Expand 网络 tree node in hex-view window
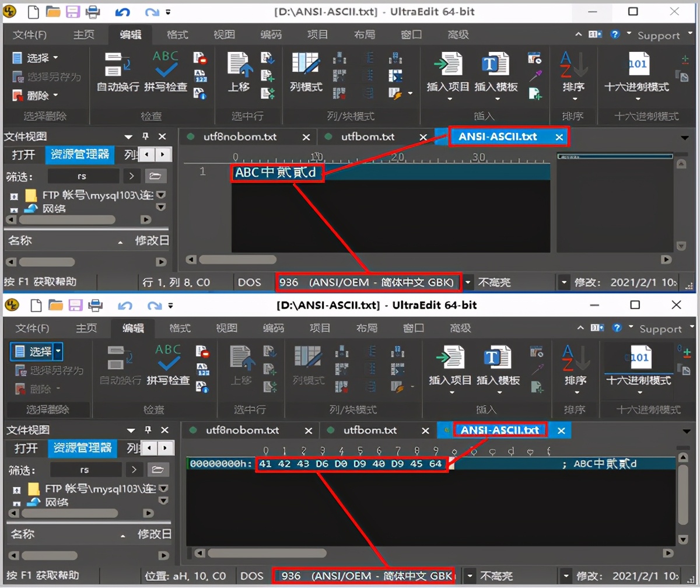The image size is (700, 588). [16, 502]
